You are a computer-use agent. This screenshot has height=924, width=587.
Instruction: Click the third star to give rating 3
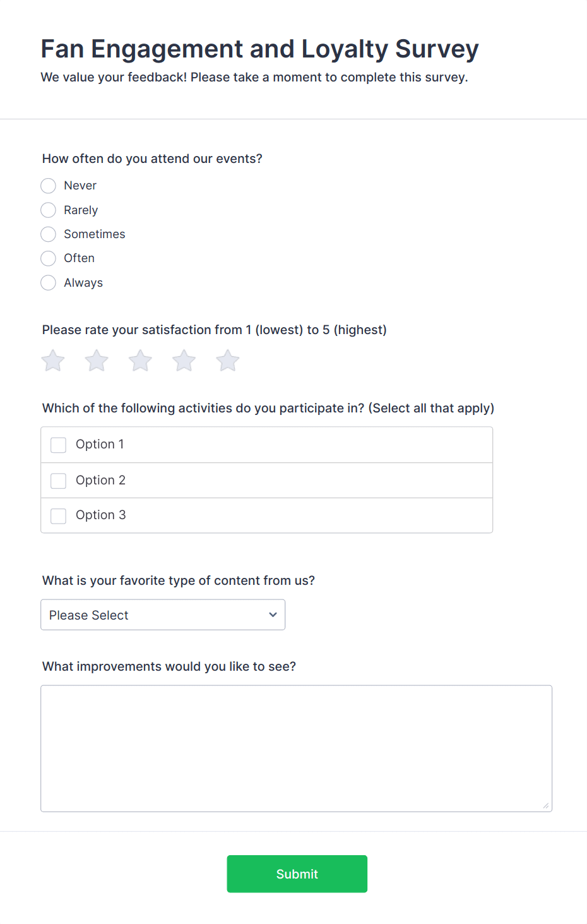tap(139, 360)
